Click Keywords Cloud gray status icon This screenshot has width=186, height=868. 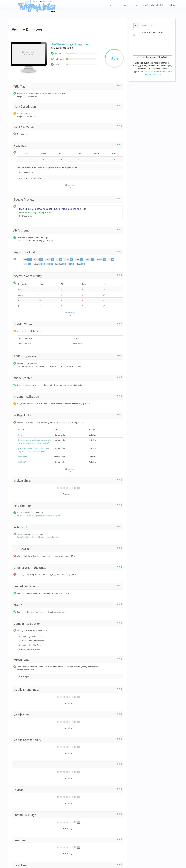click(15, 259)
